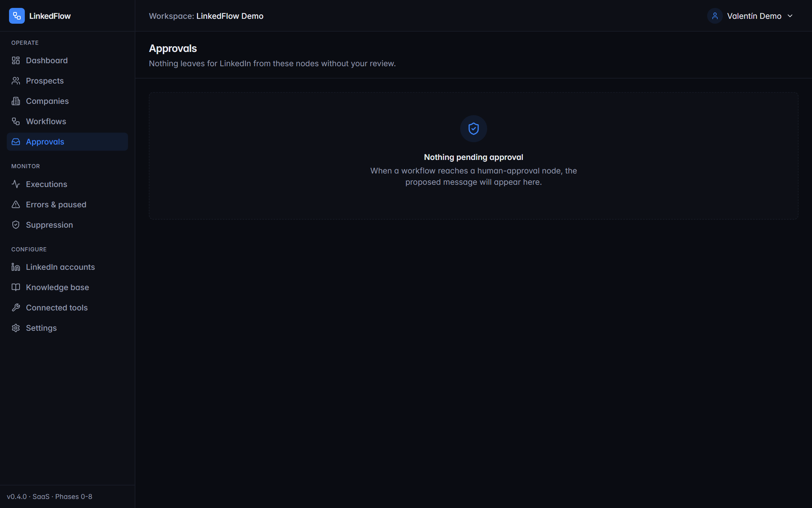The width and height of the screenshot is (812, 508).
Task: Click the MONITOR section label
Action: pyautogui.click(x=26, y=166)
